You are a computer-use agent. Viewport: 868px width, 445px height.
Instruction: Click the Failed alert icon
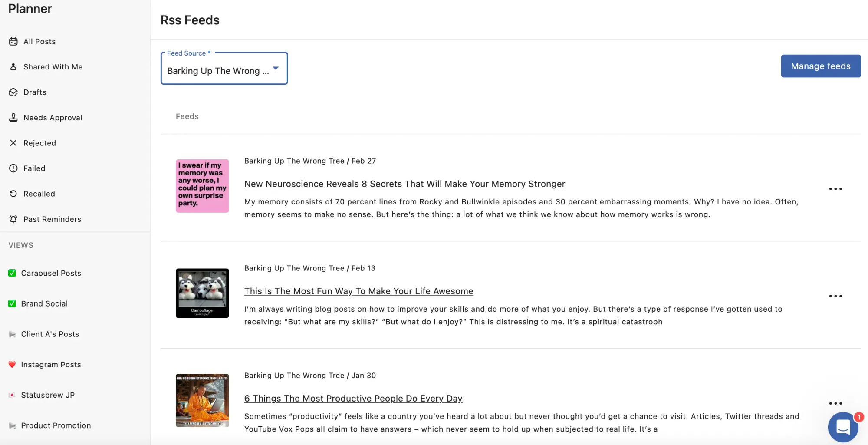point(13,168)
